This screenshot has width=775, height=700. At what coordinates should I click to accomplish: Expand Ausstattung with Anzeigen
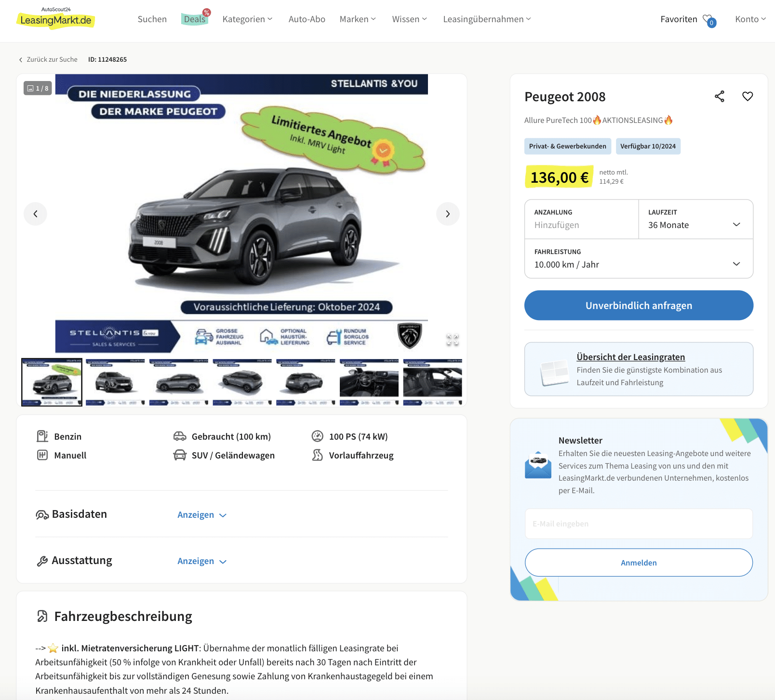(202, 561)
